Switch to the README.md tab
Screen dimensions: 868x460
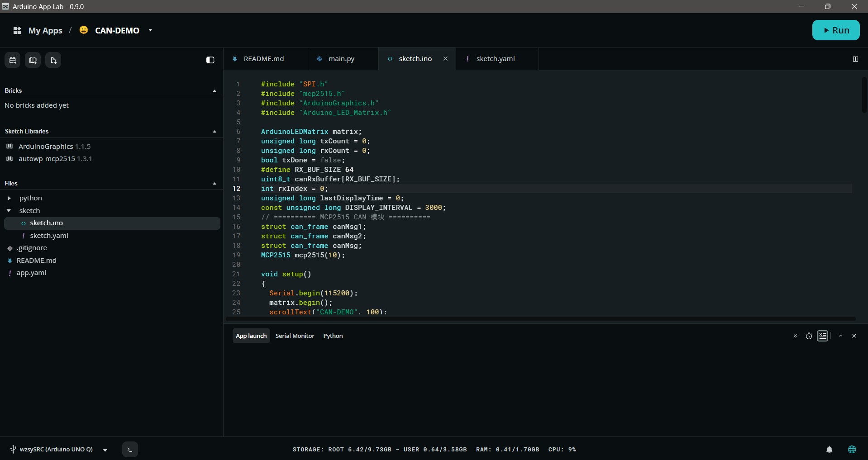(x=266, y=59)
